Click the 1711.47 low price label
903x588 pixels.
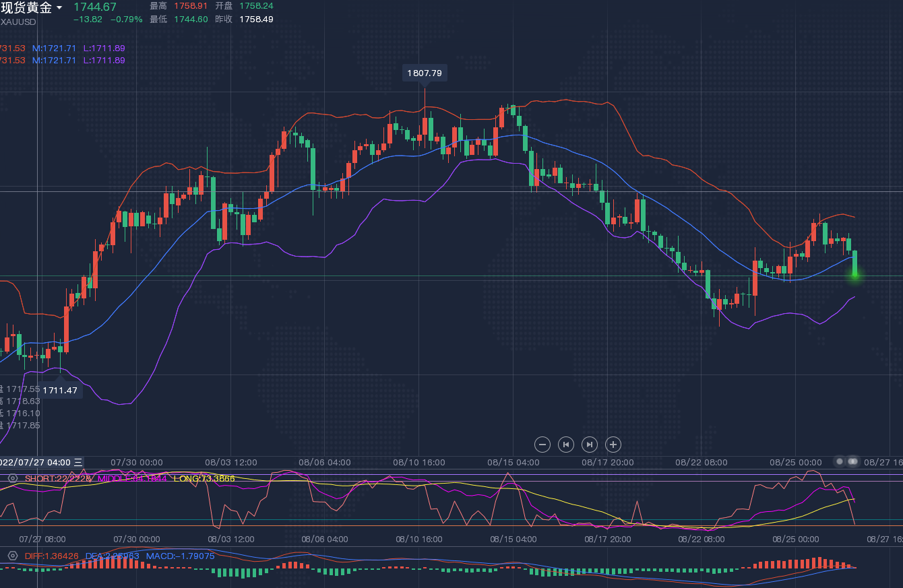60,390
